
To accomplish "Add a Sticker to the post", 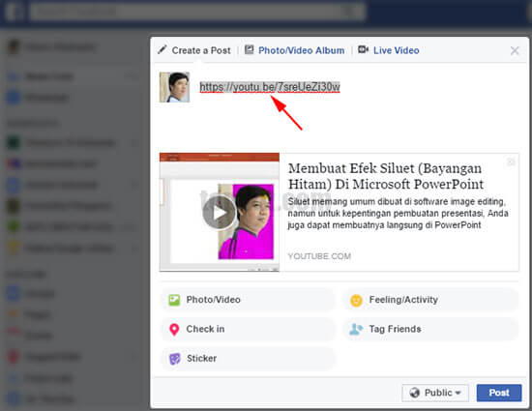I will pos(248,359).
